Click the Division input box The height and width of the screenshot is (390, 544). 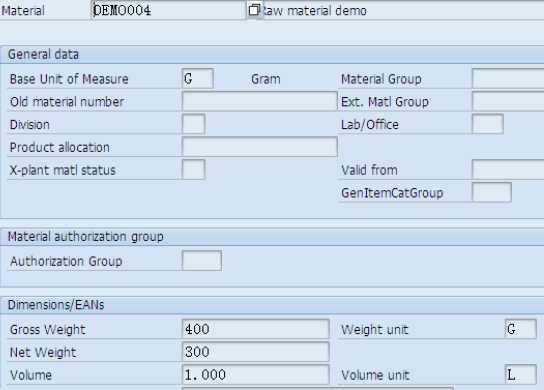pyautogui.click(x=194, y=124)
